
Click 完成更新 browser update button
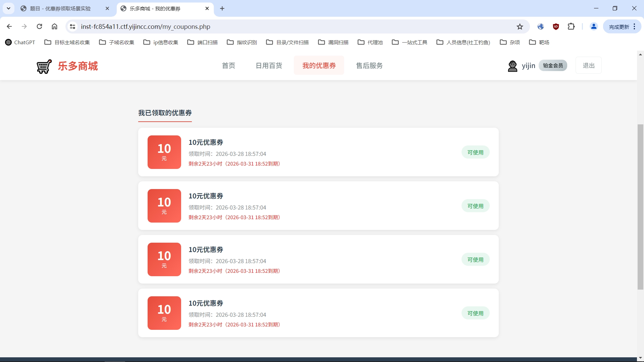619,27
